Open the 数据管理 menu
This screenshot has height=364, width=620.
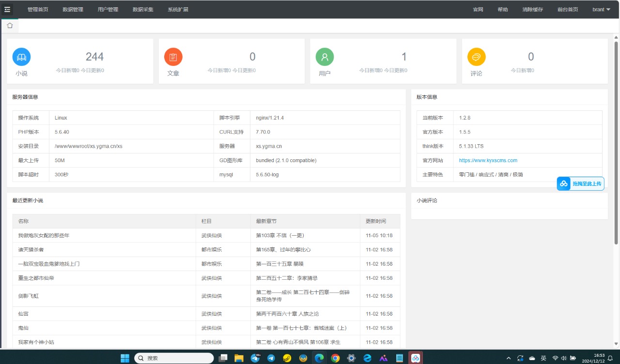click(73, 10)
